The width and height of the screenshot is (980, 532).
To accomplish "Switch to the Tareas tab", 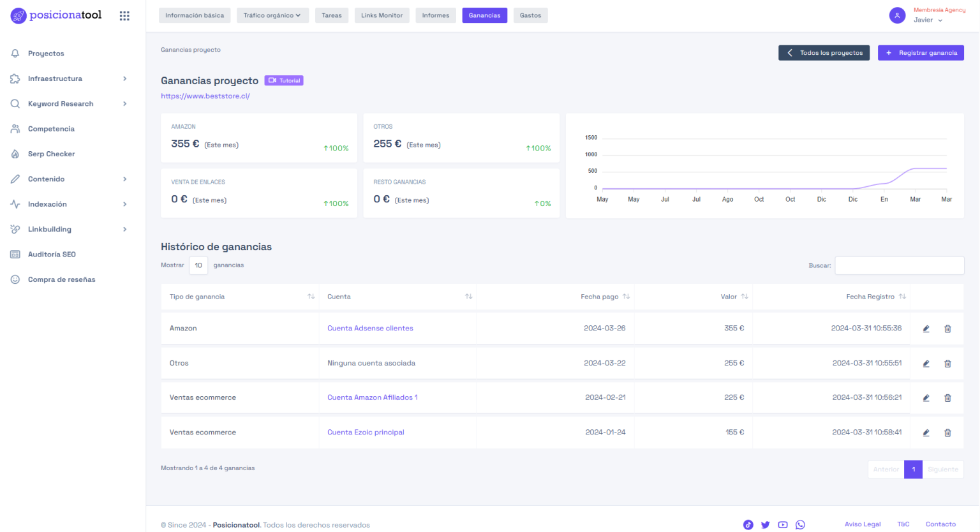I will [x=332, y=15].
